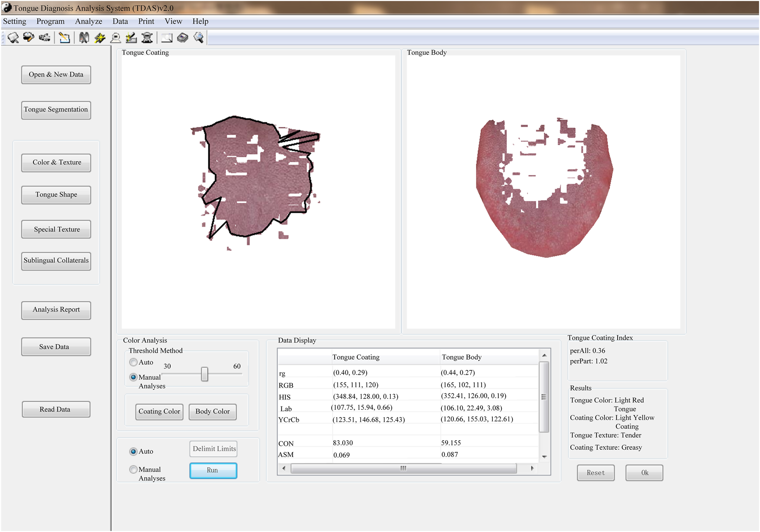The image size is (760, 532).
Task: Click the Tongue Segmentation button
Action: [x=56, y=110]
